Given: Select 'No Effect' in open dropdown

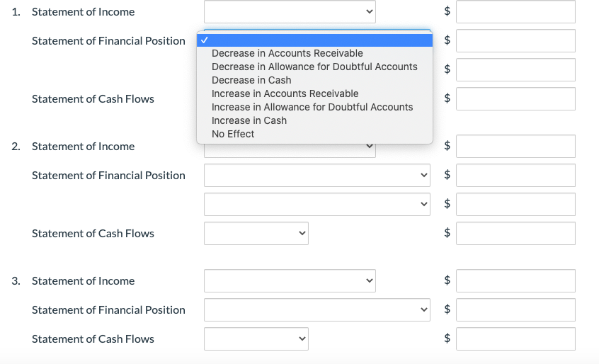Looking at the screenshot, I should click(x=233, y=135).
